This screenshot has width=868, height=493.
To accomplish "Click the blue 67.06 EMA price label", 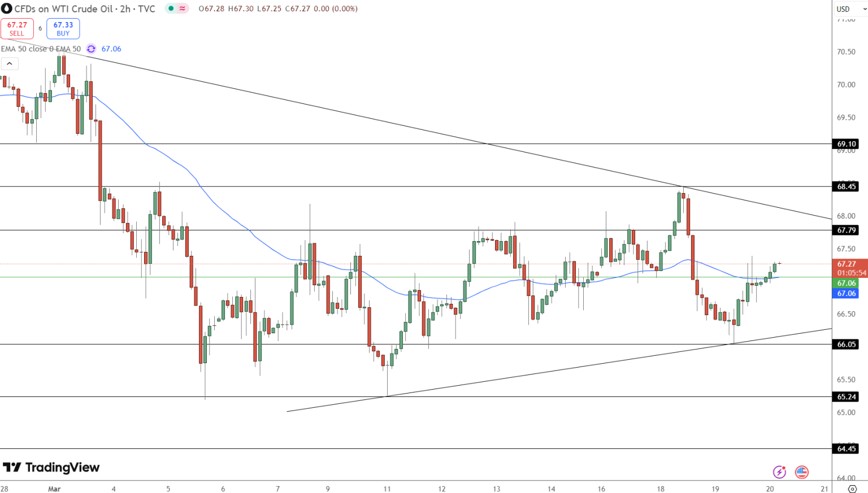I will (x=847, y=293).
